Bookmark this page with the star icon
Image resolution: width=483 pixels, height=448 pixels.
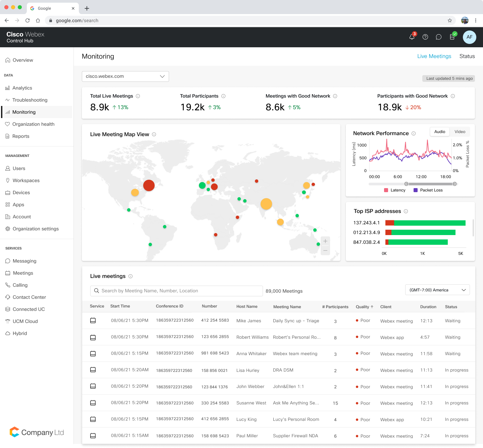click(450, 20)
